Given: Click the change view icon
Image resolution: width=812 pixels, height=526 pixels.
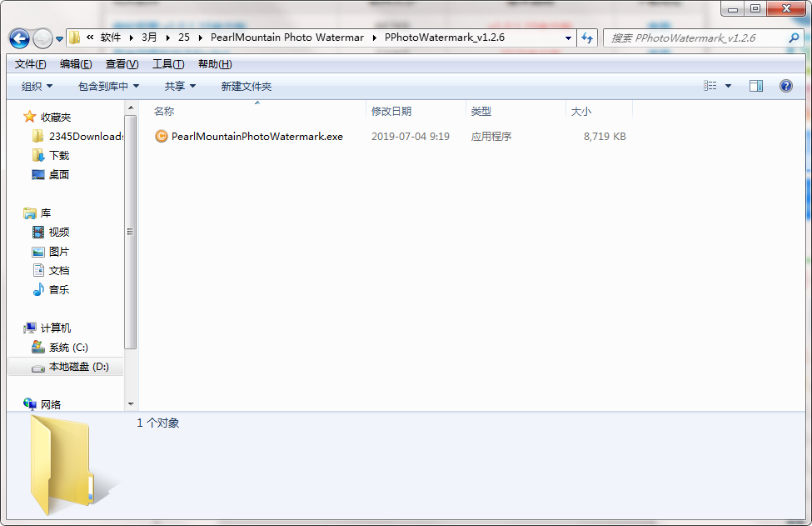Looking at the screenshot, I should (710, 86).
